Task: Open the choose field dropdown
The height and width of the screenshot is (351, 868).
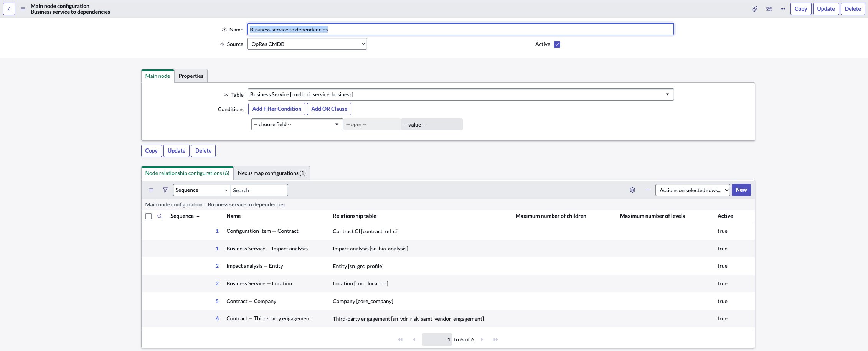Action: [x=297, y=124]
